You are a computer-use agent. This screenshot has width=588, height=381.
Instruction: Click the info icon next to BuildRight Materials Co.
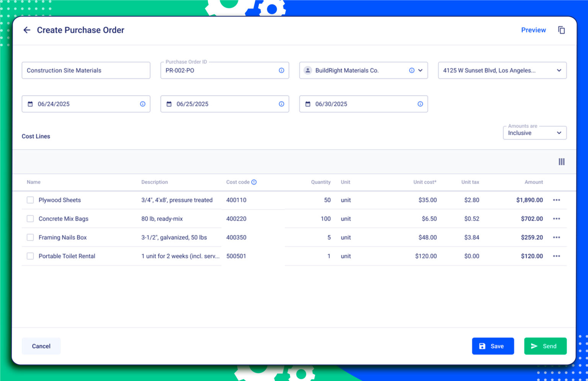[x=412, y=70]
